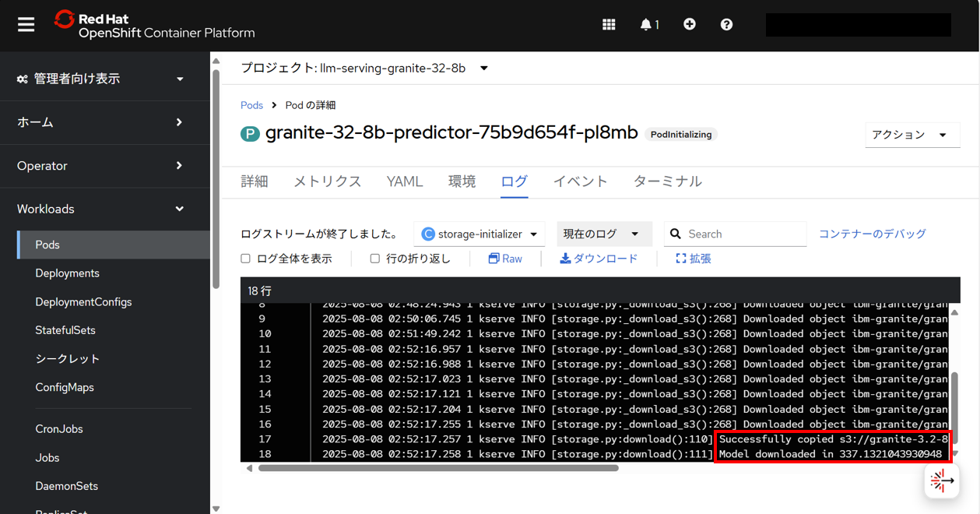Select the ログ tab

(515, 181)
